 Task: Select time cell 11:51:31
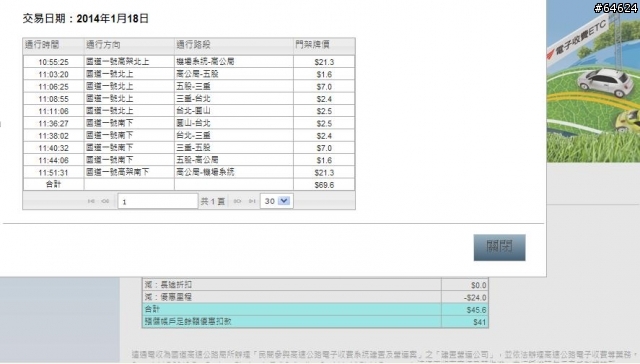coord(53,172)
